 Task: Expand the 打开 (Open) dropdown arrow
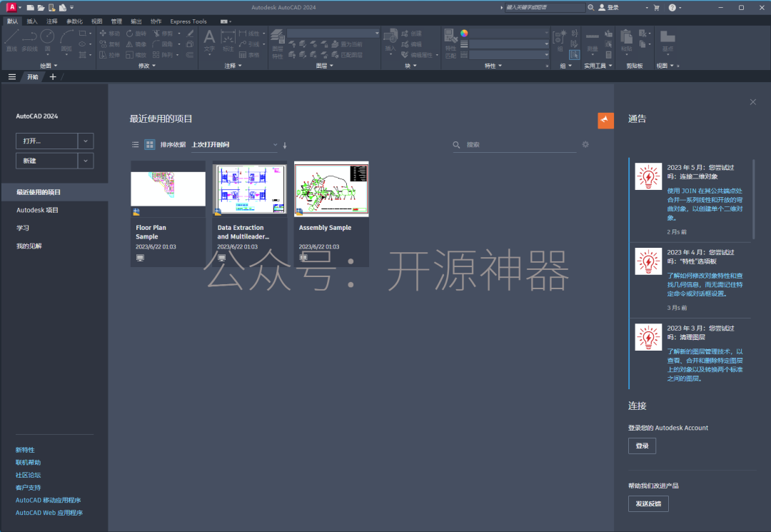click(86, 141)
